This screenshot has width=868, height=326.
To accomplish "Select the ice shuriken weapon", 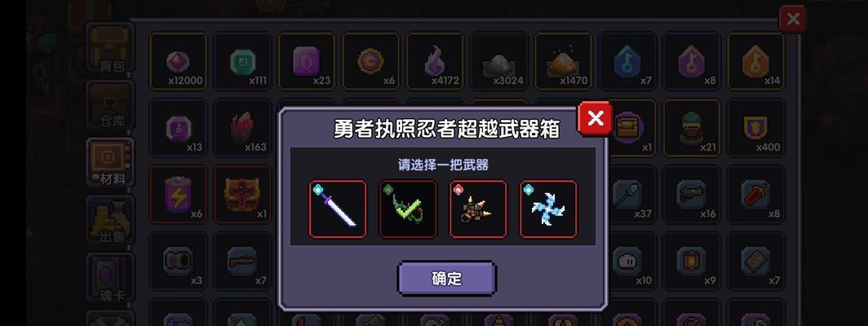I will pyautogui.click(x=548, y=209).
